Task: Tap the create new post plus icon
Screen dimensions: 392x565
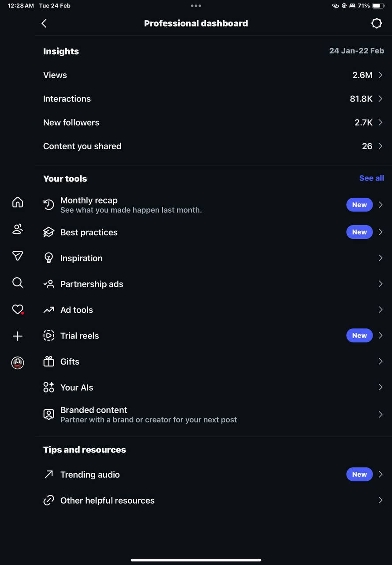Action: [x=18, y=336]
